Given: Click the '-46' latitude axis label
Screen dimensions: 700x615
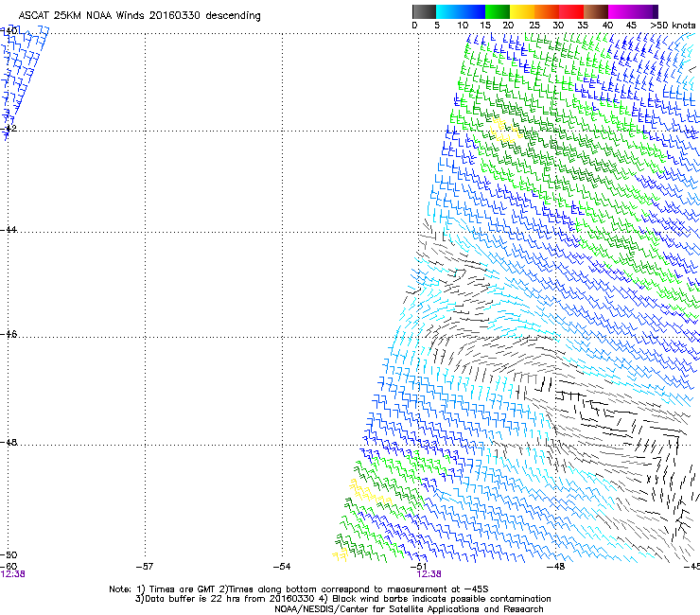Looking at the screenshot, I should coord(9,335).
